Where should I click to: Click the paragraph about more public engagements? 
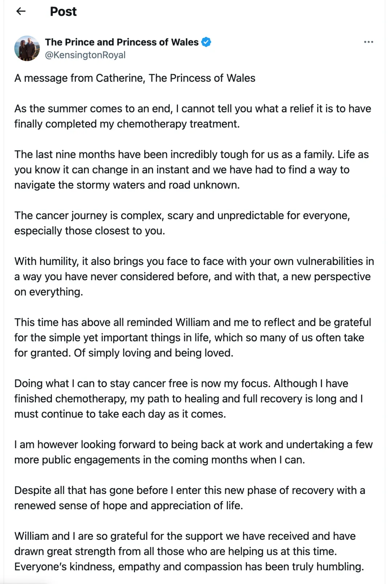click(193, 452)
